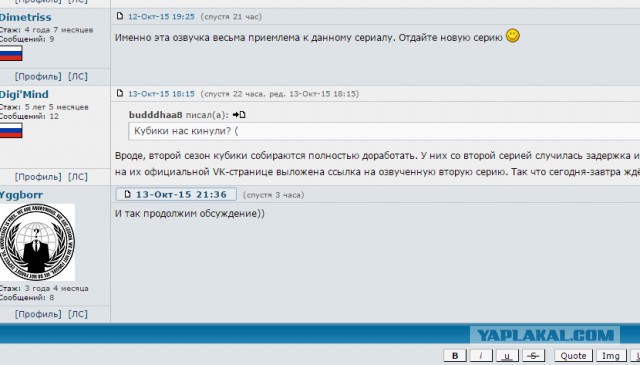
Task: Click Russian flag under Dimetriss
Action: point(11,53)
